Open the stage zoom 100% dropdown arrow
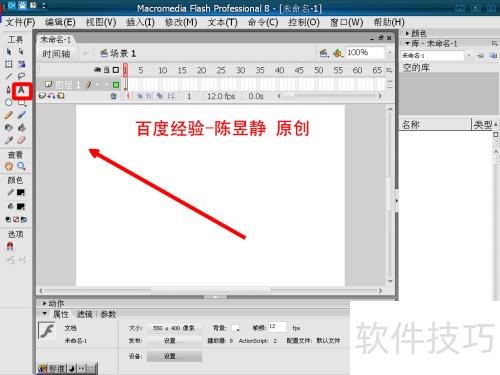 point(389,53)
